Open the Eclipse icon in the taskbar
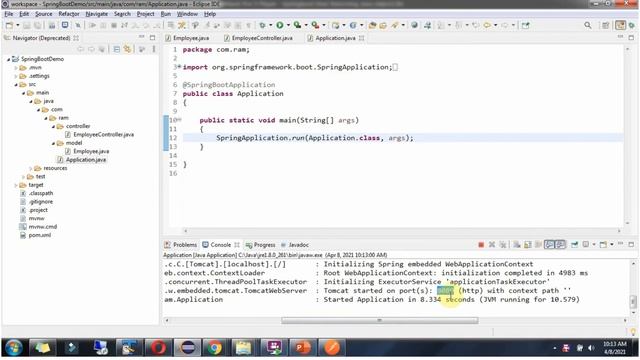This screenshot has width=640, height=360. [x=188, y=348]
